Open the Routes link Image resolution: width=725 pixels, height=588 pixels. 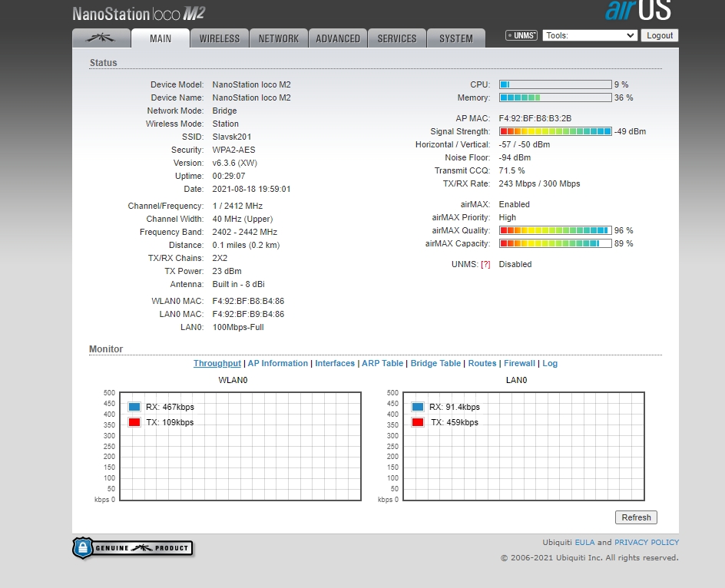482,363
